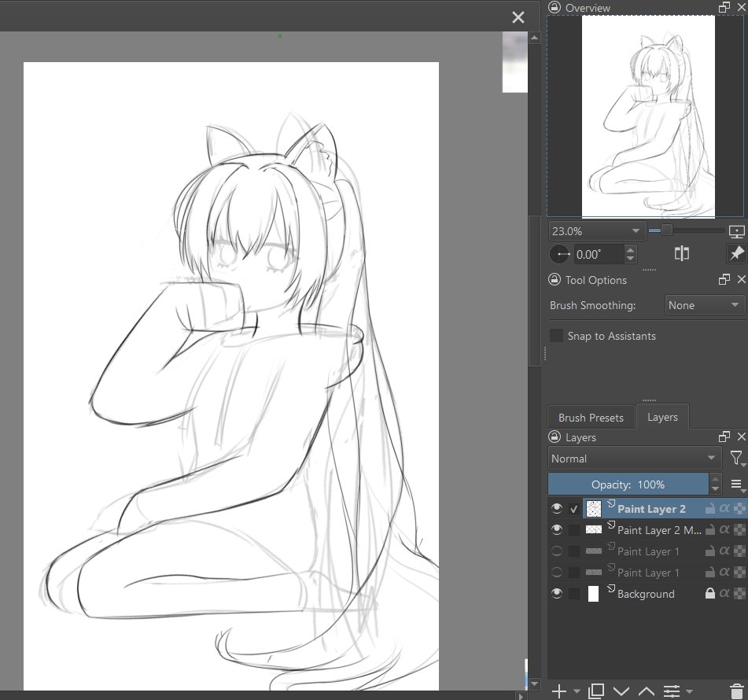Lock the Paint Layer 2 M... layer

[x=709, y=529]
